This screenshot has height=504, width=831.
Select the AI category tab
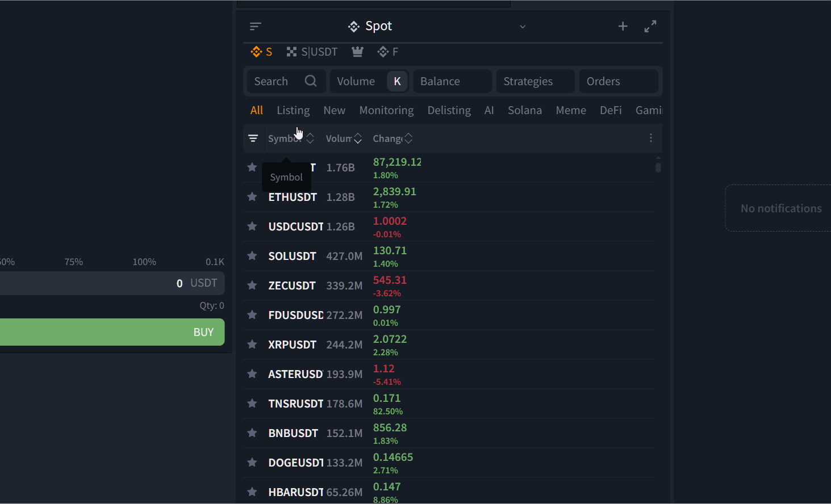(489, 110)
